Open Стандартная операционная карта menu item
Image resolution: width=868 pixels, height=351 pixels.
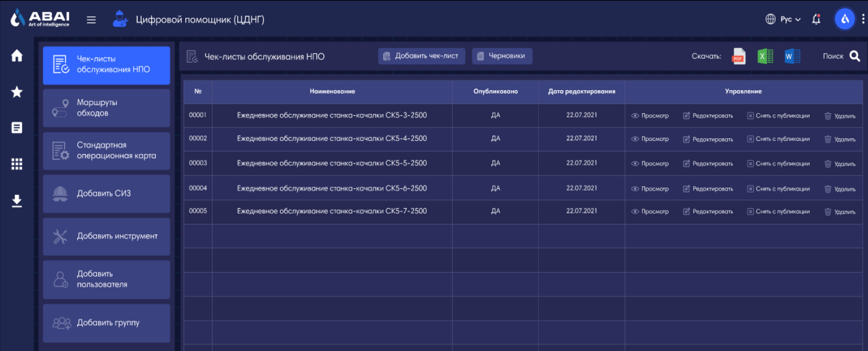pos(106,151)
